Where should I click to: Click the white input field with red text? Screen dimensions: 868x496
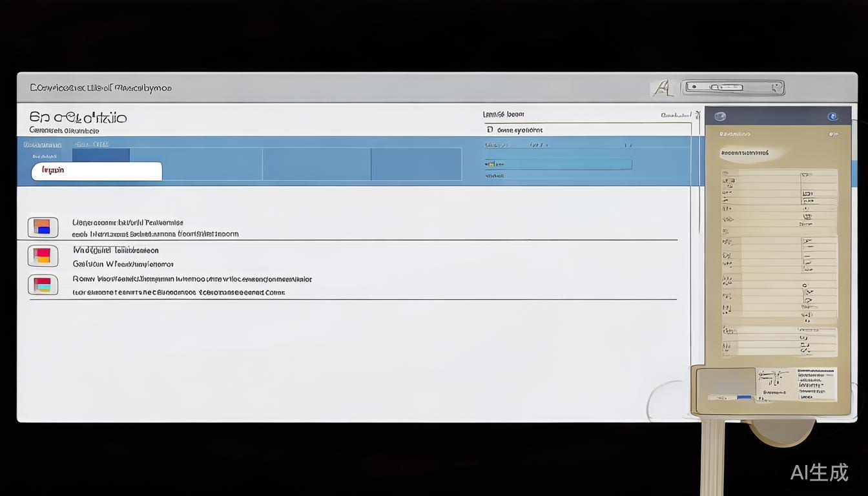coord(97,171)
